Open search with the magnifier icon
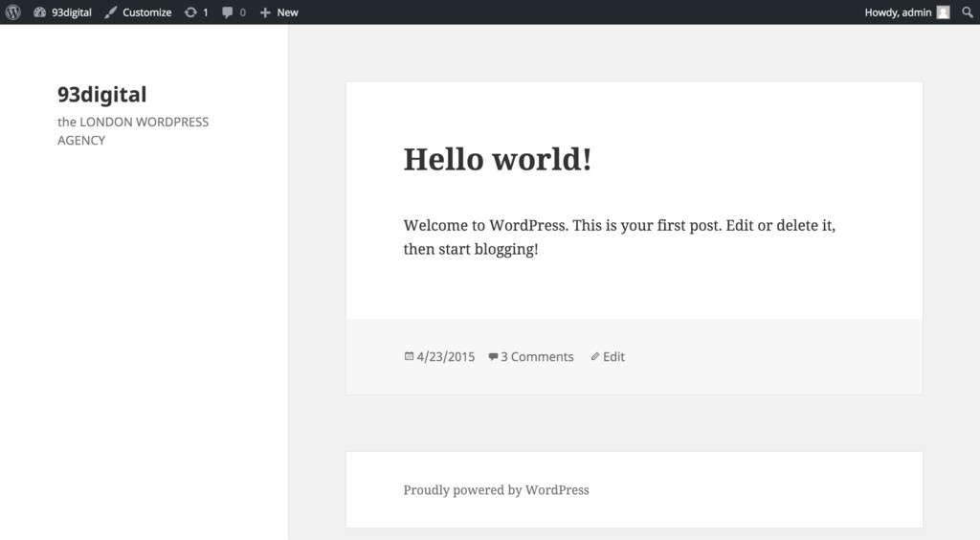Viewport: 980px width, 540px height. [x=967, y=12]
